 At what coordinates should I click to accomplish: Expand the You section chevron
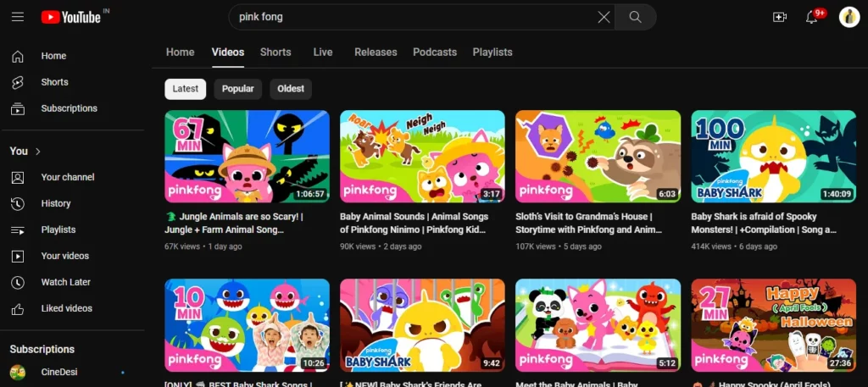(37, 152)
